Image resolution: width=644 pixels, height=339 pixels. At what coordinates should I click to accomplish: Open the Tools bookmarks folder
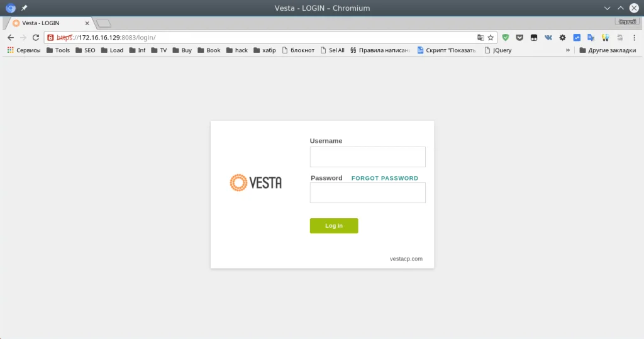pos(58,50)
